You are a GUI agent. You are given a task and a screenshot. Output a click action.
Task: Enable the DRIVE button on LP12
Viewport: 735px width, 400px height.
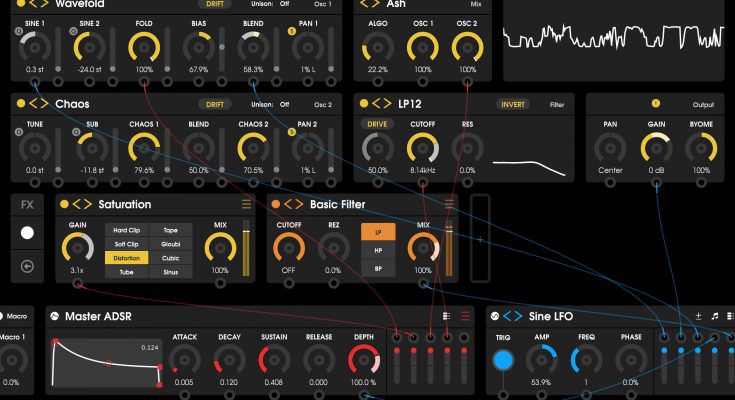click(377, 125)
